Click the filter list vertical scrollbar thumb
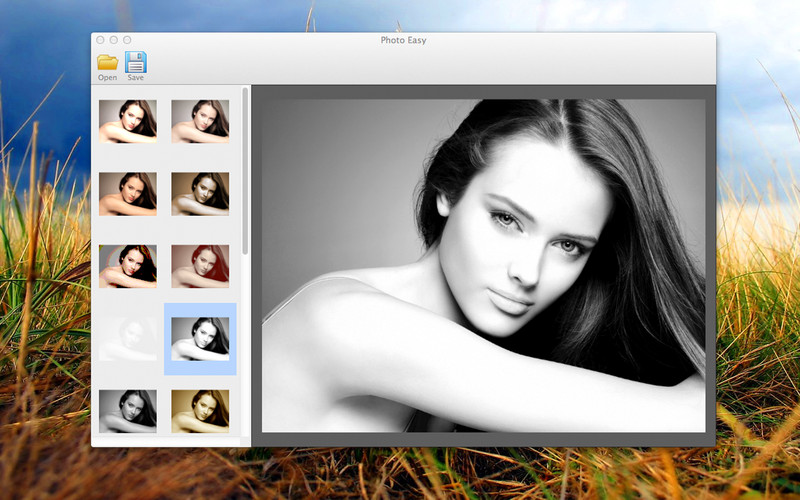 point(246,175)
